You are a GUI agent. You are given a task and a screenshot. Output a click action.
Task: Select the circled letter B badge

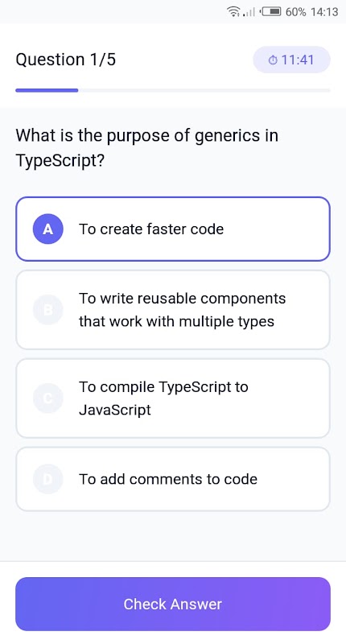[x=48, y=310]
